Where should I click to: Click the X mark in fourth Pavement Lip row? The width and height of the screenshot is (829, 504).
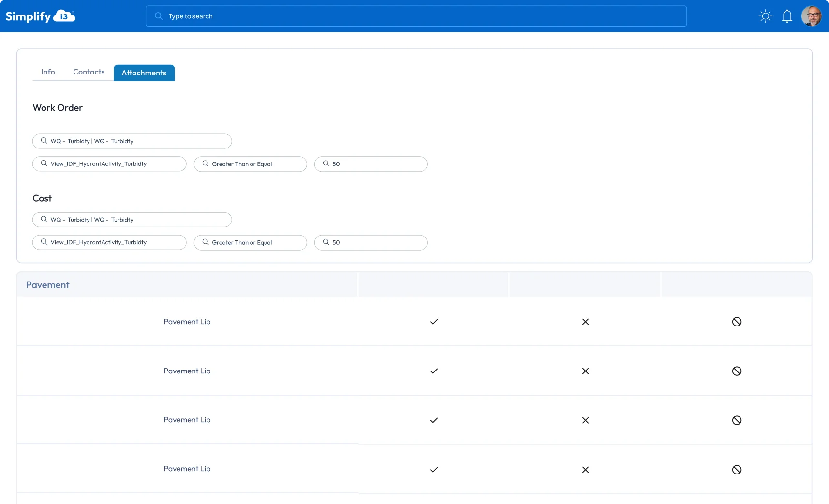[585, 470]
